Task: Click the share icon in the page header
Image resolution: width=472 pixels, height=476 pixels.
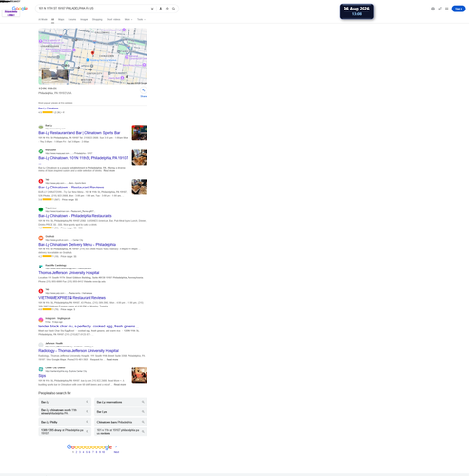Action: pos(440,9)
